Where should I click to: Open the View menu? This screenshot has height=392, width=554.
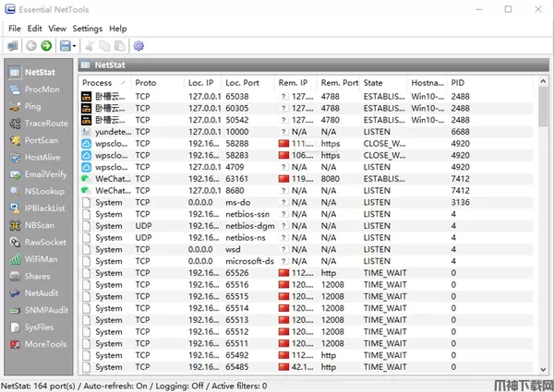(x=57, y=29)
